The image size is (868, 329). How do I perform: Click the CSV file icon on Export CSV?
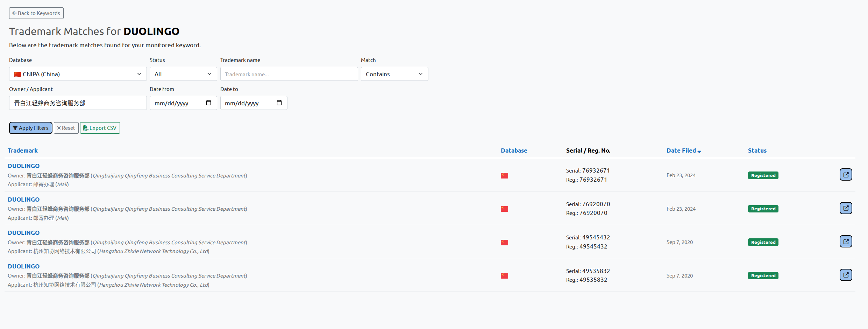(x=85, y=128)
